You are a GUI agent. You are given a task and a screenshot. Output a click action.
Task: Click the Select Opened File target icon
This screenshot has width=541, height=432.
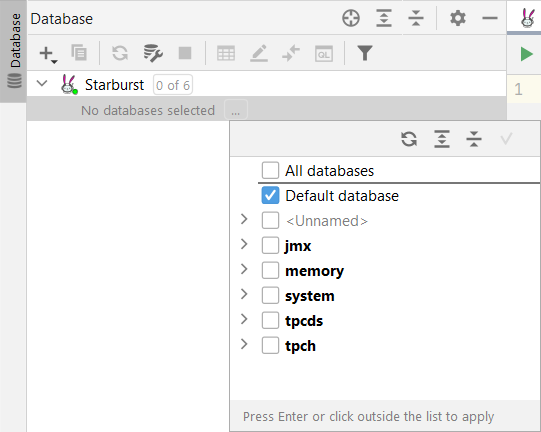click(x=351, y=18)
